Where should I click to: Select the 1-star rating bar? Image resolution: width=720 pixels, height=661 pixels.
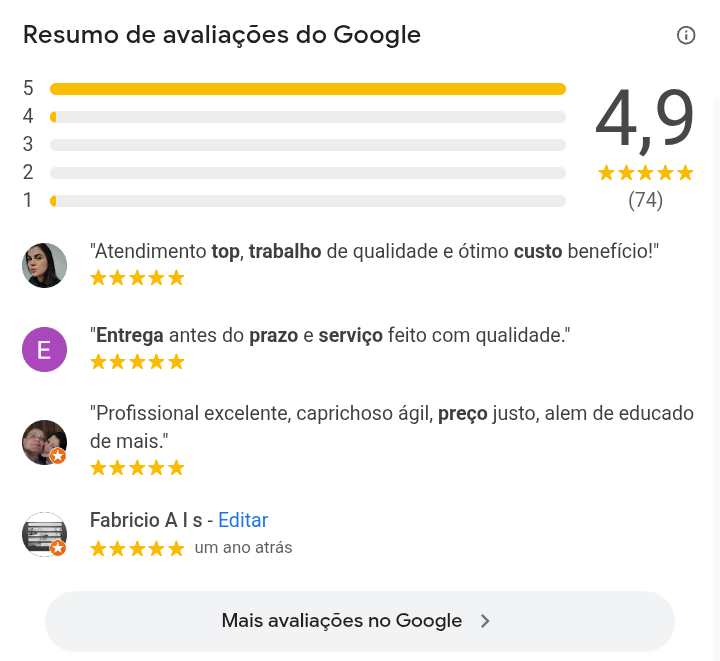click(308, 201)
